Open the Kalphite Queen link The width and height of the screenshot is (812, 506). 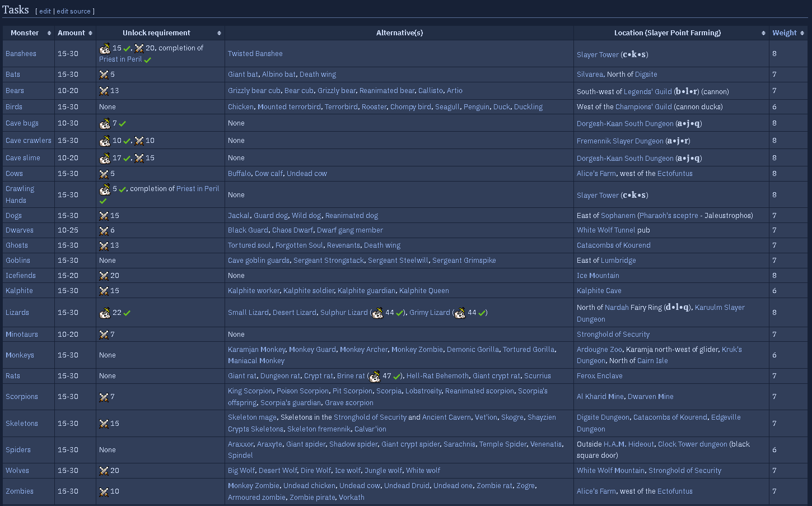click(x=424, y=291)
